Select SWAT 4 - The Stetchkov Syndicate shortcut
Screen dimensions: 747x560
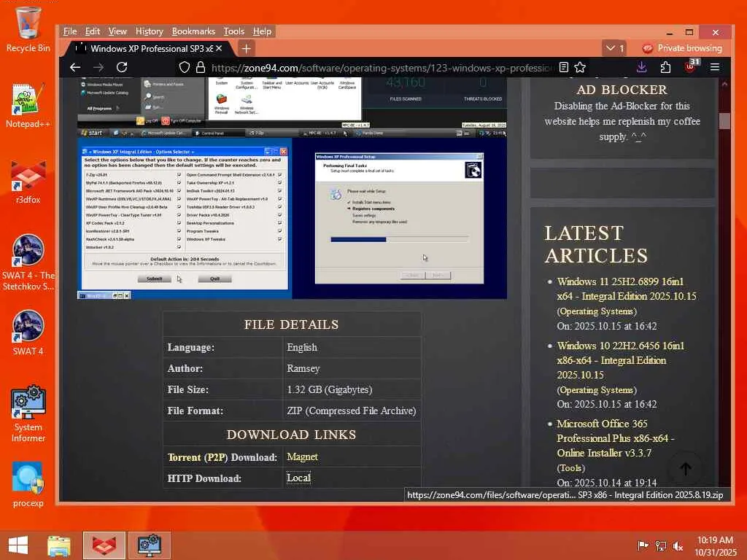[x=28, y=262]
